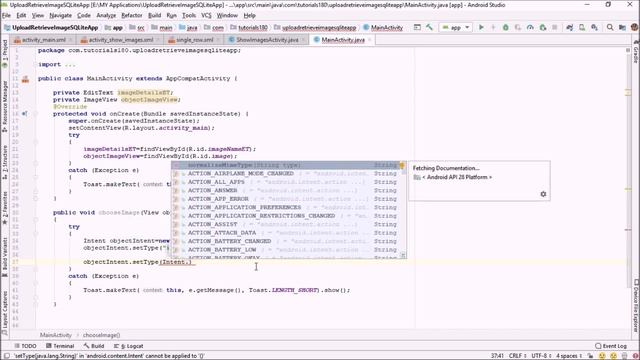Click the Attach Debugger to Android Process icon
The image size is (640, 360).
point(543,27)
